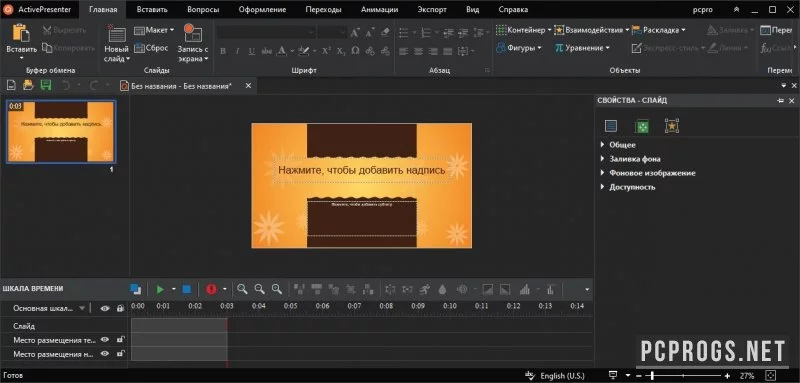800x383 pixels.
Task: Toggle lock for the main timeline
Action: coord(120,309)
